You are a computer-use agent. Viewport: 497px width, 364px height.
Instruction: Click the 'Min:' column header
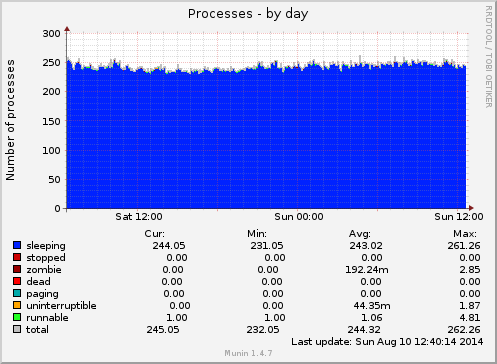(x=257, y=234)
